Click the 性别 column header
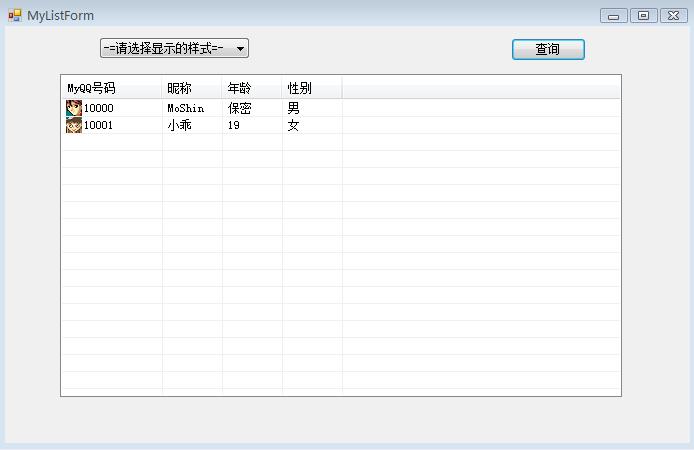Viewport: 694px width, 450px height. coord(312,88)
